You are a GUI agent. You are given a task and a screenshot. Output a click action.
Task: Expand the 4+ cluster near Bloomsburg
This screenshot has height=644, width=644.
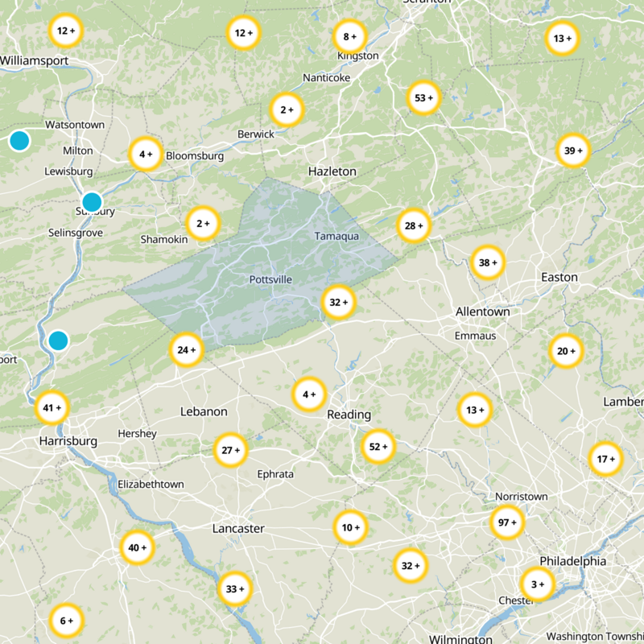pos(145,152)
